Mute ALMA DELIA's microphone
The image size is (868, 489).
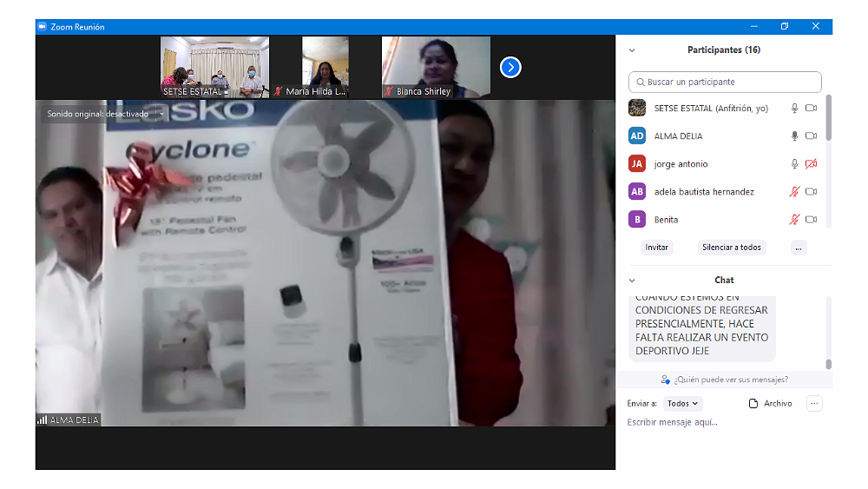[x=793, y=136]
